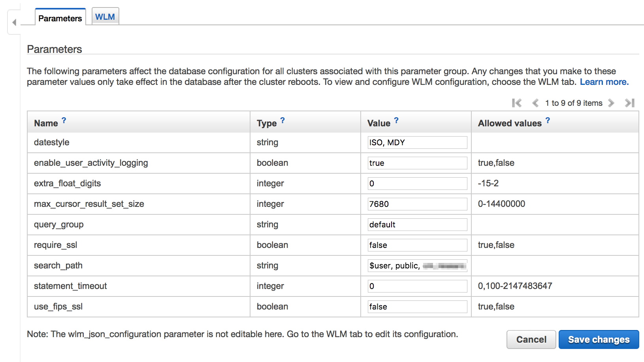The height and width of the screenshot is (362, 644).
Task: Open the Name column help icon
Action: (x=64, y=120)
